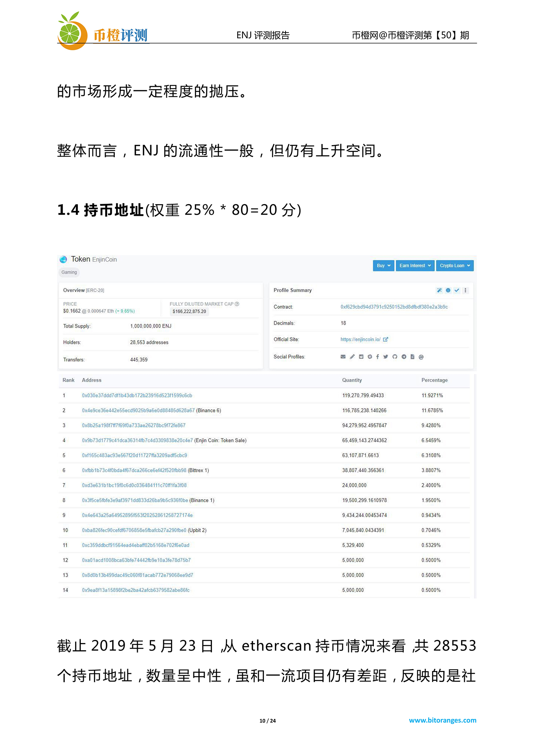
Task: Open the Binance 6 holder address
Action: coord(138,411)
